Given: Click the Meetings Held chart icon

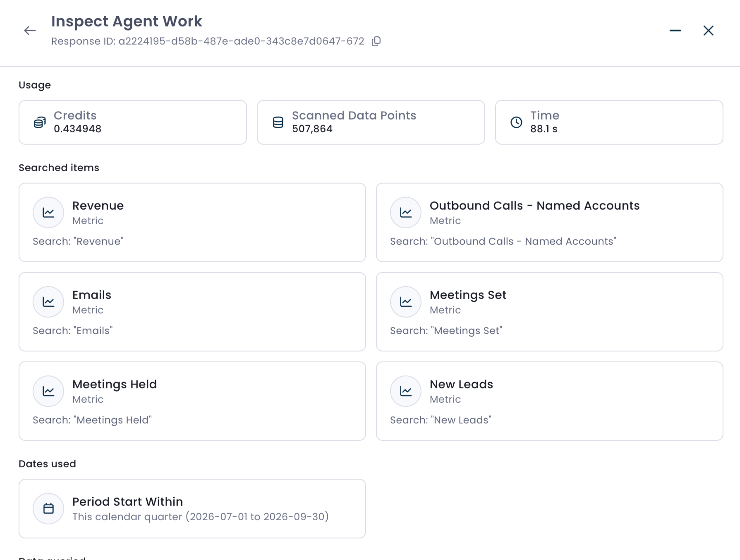Looking at the screenshot, I should (48, 391).
